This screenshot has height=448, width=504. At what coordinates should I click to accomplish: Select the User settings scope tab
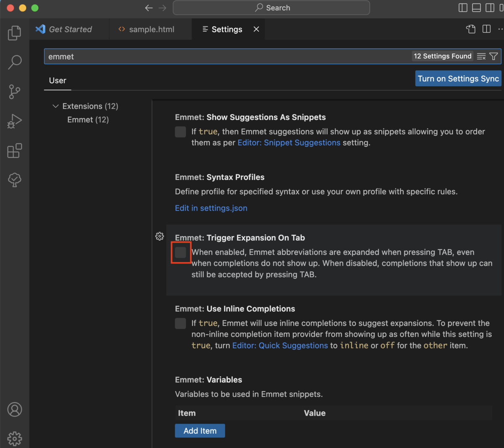pos(58,81)
